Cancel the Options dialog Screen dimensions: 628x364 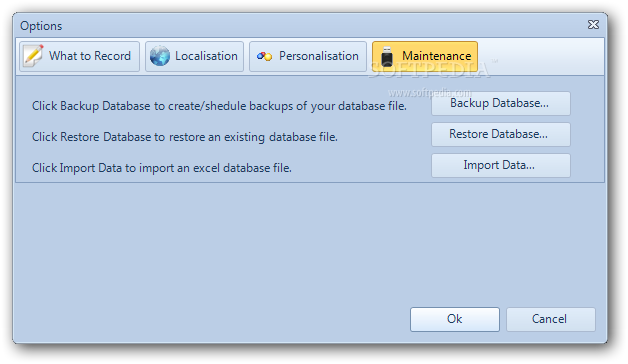pos(551,319)
